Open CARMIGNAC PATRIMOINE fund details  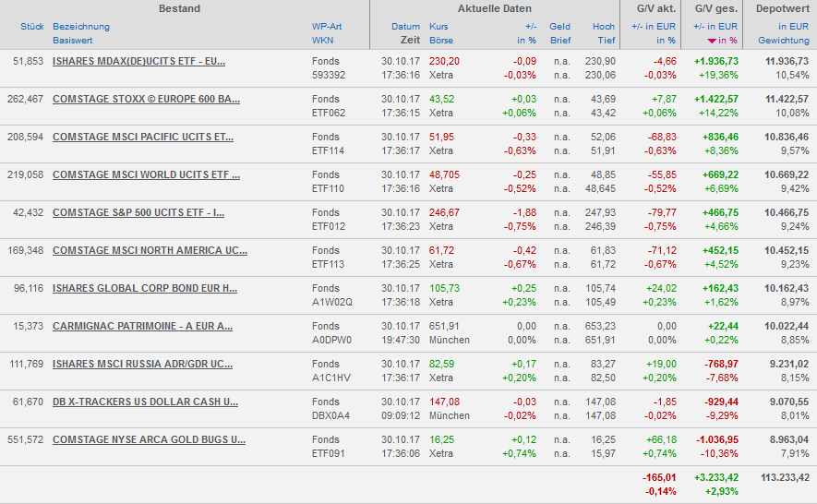(142, 326)
